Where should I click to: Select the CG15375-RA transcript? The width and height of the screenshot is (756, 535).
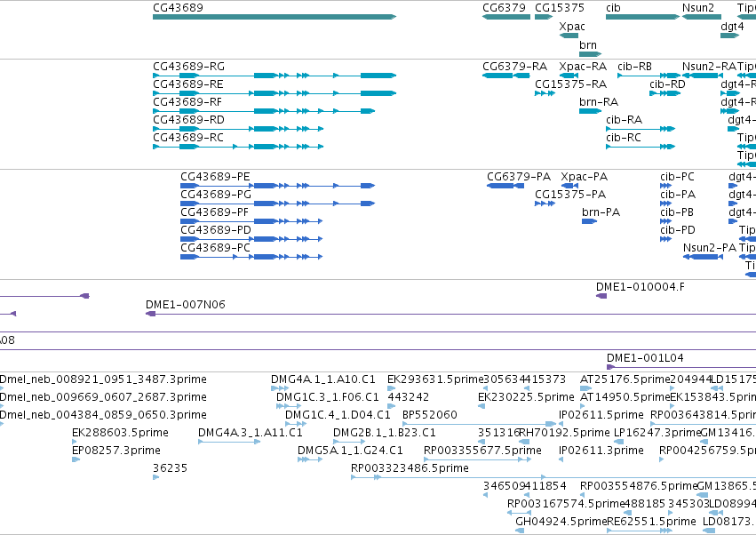[x=545, y=93]
